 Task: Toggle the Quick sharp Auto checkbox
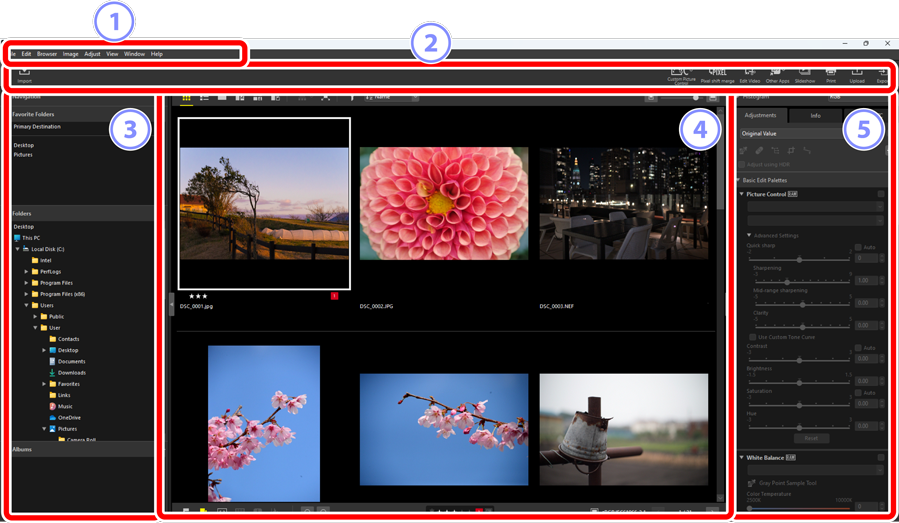pyautogui.click(x=858, y=247)
